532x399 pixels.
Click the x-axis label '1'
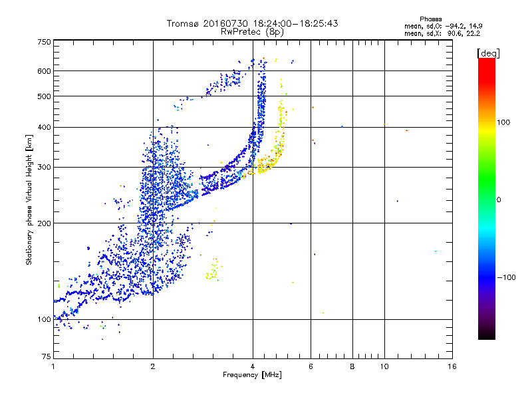pyautogui.click(x=53, y=366)
